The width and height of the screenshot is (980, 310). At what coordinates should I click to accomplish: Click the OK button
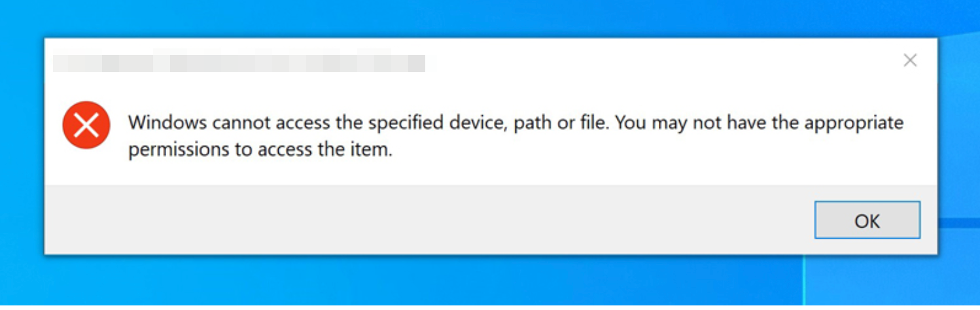(867, 220)
